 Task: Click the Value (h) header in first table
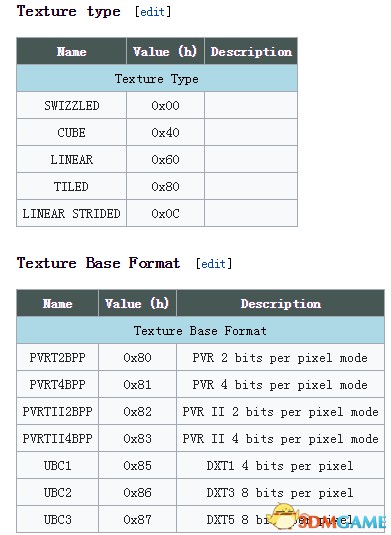pyautogui.click(x=165, y=52)
